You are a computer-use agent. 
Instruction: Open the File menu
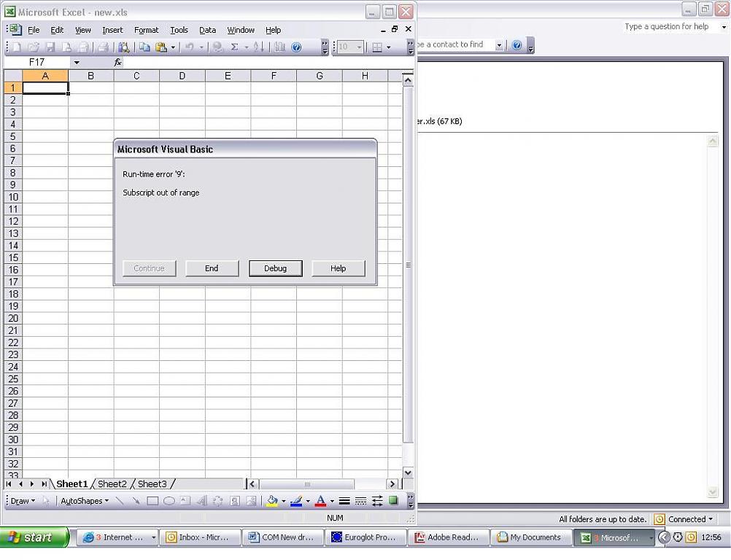(x=34, y=30)
